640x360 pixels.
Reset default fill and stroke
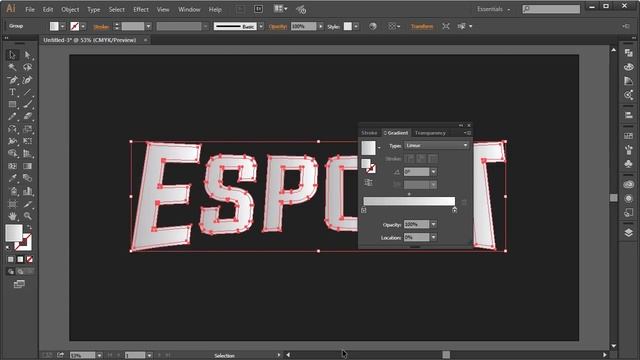click(8, 247)
